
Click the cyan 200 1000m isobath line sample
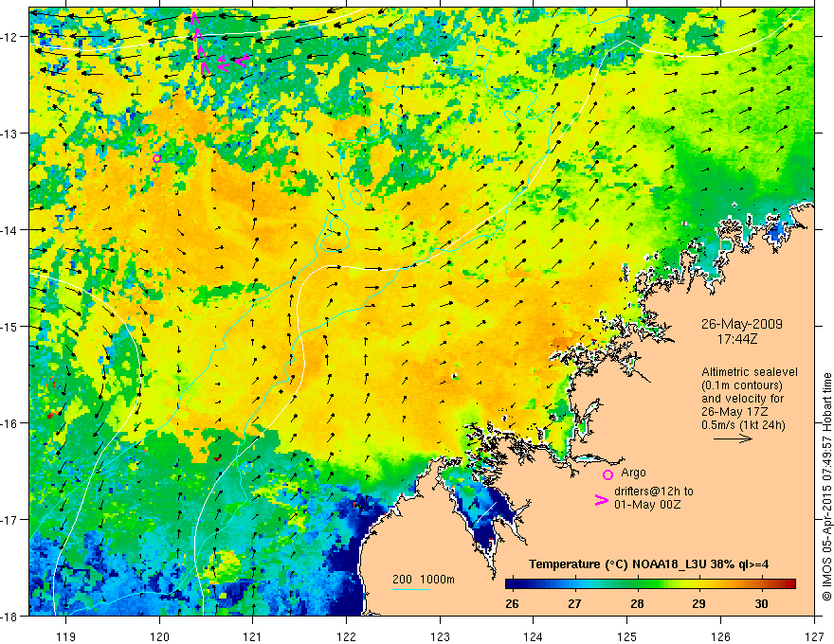click(x=411, y=589)
